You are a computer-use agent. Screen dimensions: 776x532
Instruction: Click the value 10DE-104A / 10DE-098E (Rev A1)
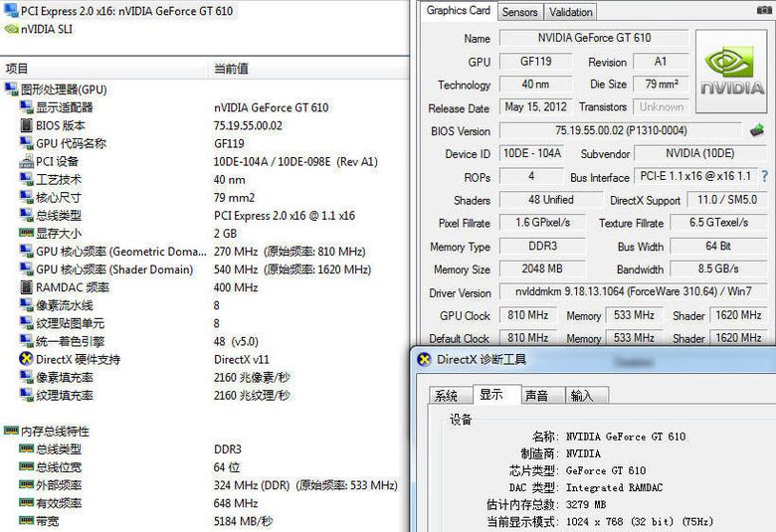pos(295,161)
